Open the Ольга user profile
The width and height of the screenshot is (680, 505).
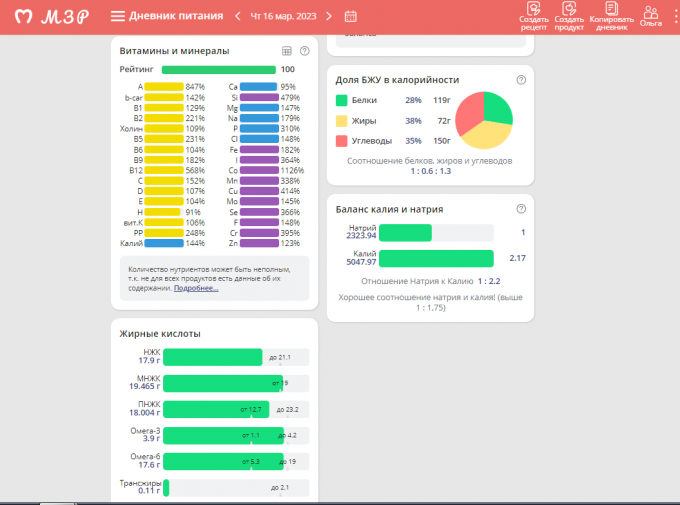coord(651,14)
